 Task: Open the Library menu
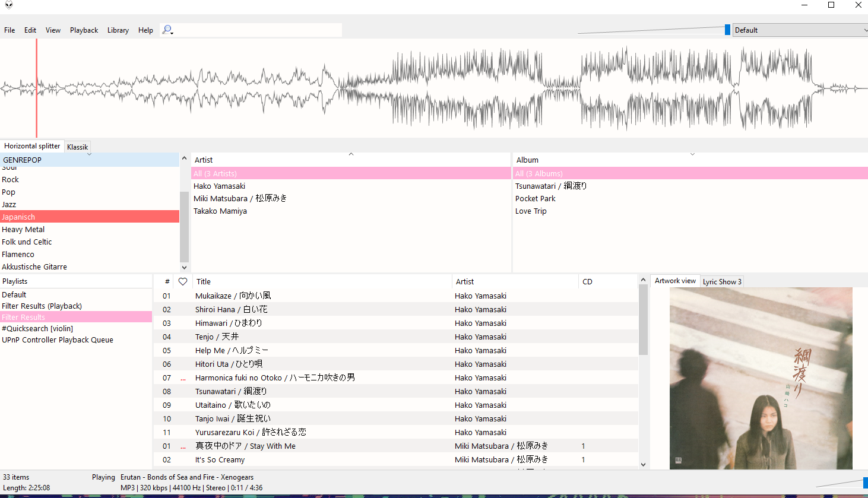pos(118,30)
